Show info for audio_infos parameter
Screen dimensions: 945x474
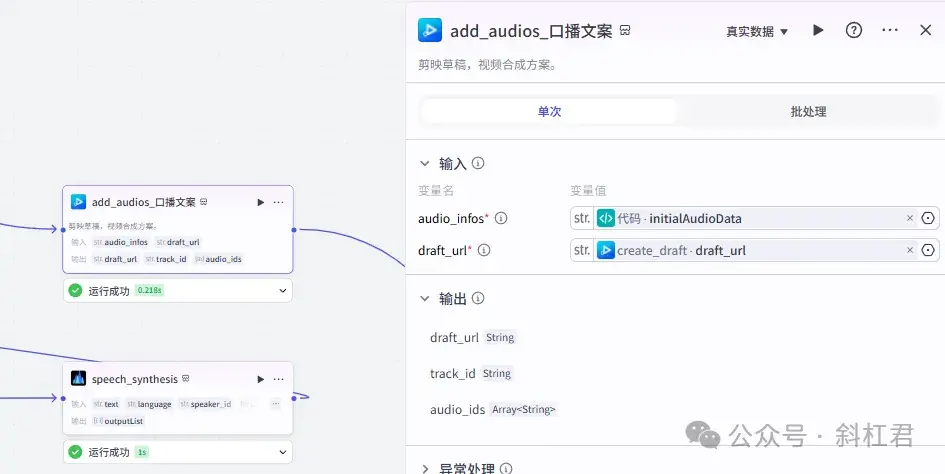tap(501, 218)
